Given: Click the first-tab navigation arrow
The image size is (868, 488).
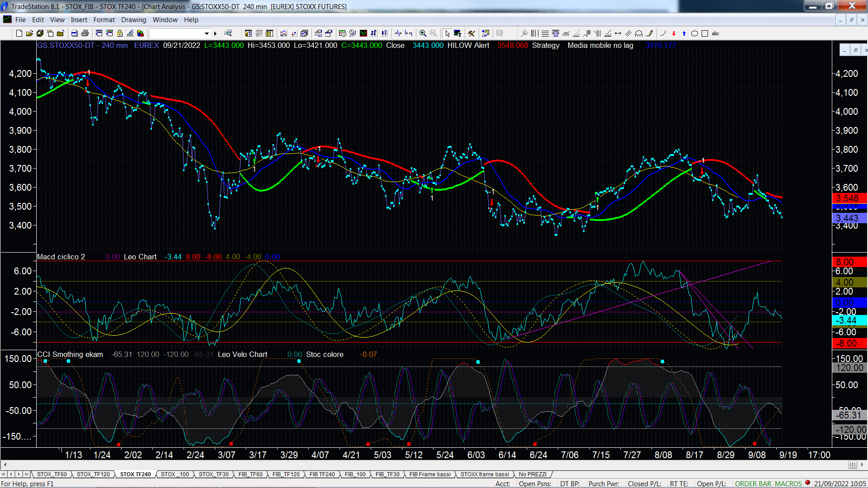Looking at the screenshot, I should pyautogui.click(x=4, y=474).
